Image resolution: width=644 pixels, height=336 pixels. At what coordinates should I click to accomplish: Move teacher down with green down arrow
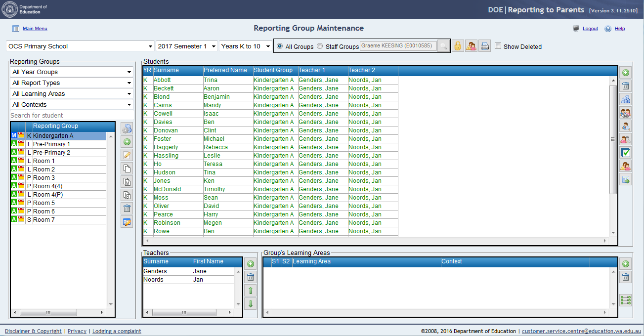[x=251, y=303]
